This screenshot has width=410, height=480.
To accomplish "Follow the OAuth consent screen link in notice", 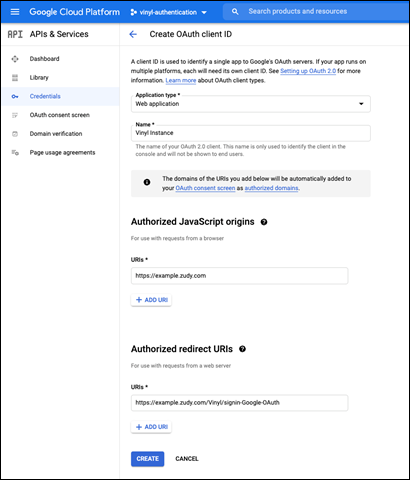I will pyautogui.click(x=205, y=188).
